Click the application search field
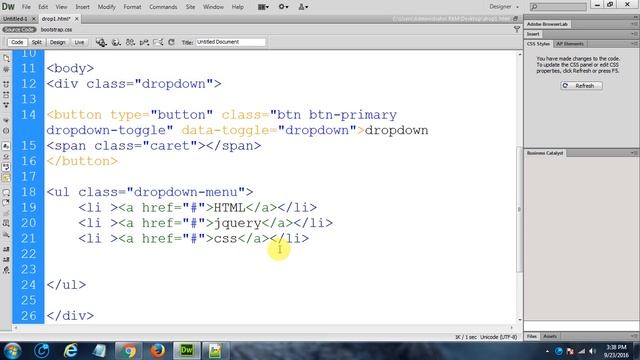This screenshot has height=360, width=640. [558, 7]
